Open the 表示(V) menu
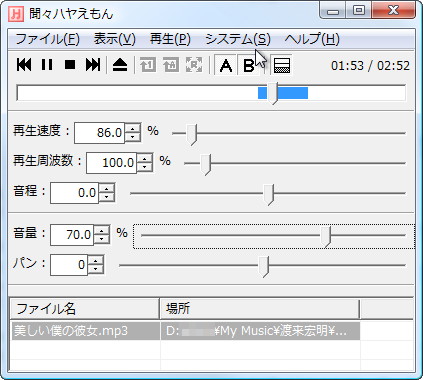 [115, 39]
